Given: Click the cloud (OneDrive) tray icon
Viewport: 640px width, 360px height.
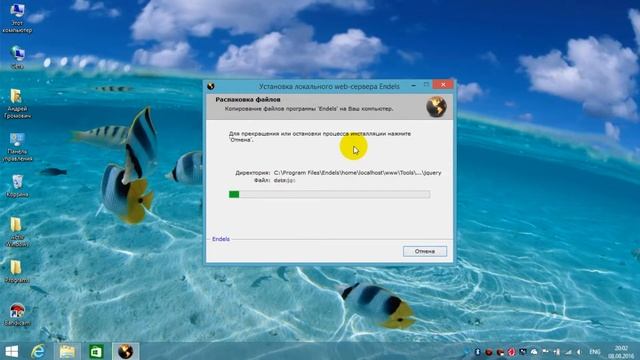Looking at the screenshot, I should click(x=534, y=352).
